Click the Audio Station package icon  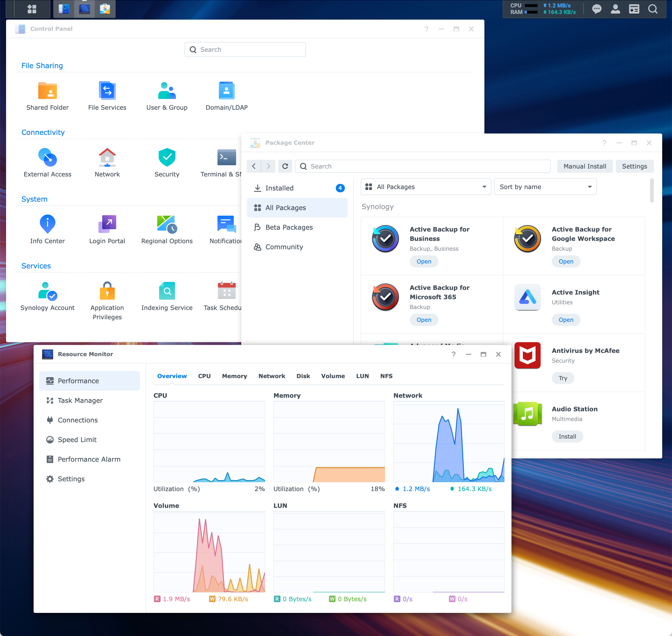[527, 414]
